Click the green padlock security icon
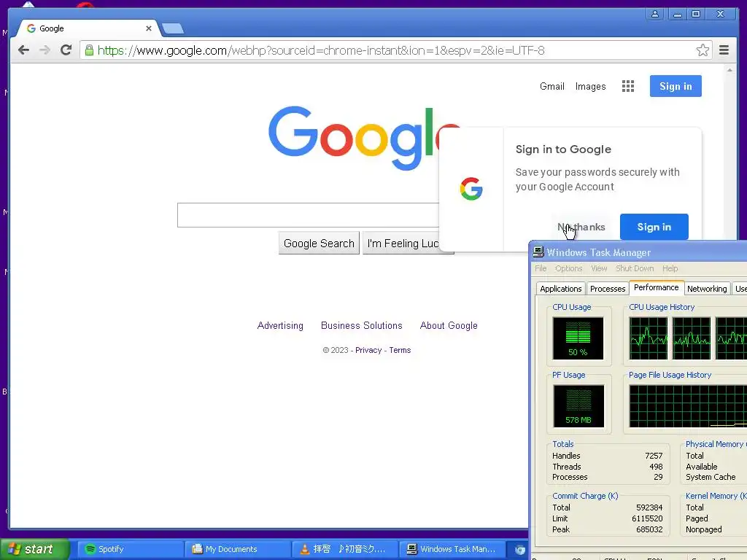The image size is (747, 560). 89,50
